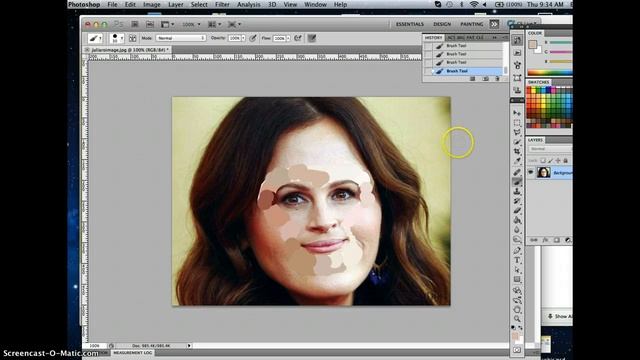640x360 pixels.
Task: Toggle Background layer visibility eye
Action: tap(531, 173)
